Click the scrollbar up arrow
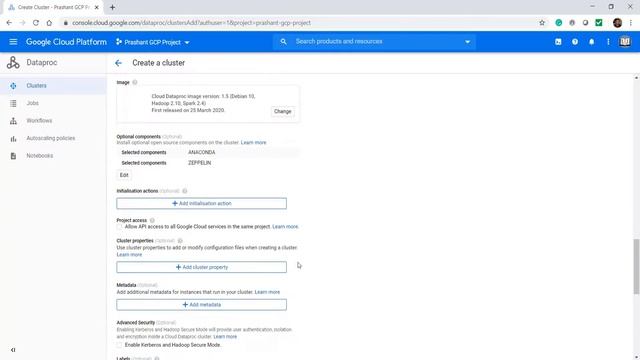The width and height of the screenshot is (640, 360). tap(636, 78)
